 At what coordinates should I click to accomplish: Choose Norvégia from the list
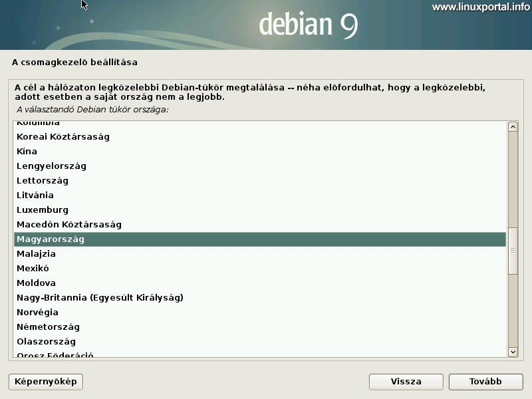pos(259,312)
